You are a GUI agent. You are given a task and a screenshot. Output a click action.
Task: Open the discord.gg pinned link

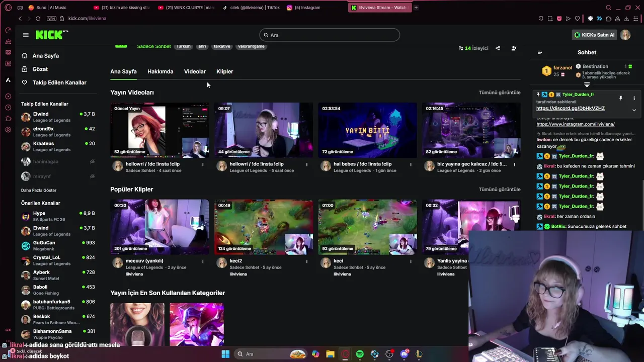571,108
